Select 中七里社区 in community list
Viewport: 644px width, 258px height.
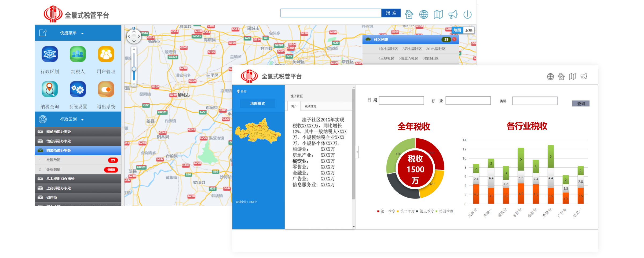click(436, 49)
